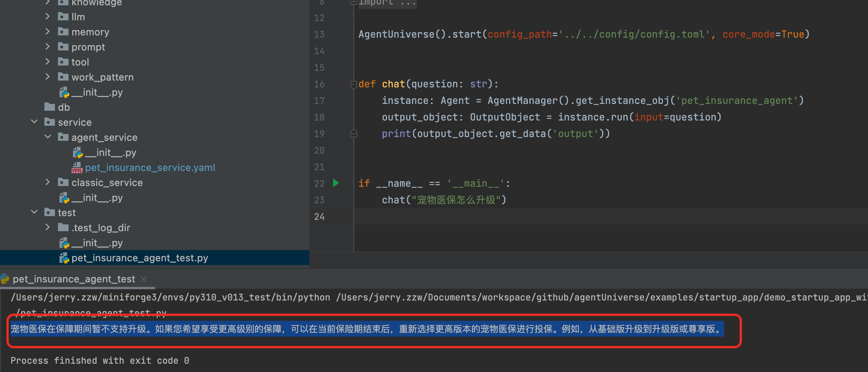Click the .test_log_dir folder icon
The width and height of the screenshot is (868, 372).
pos(63,228)
